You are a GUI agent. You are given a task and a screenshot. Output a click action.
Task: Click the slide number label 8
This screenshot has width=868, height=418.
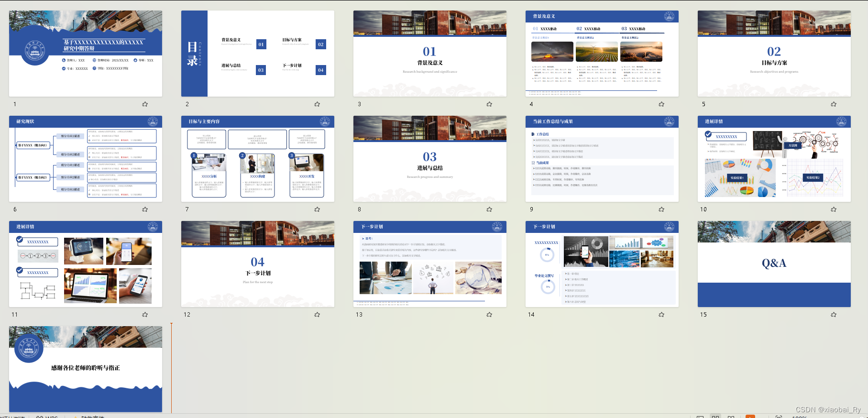[359, 209]
